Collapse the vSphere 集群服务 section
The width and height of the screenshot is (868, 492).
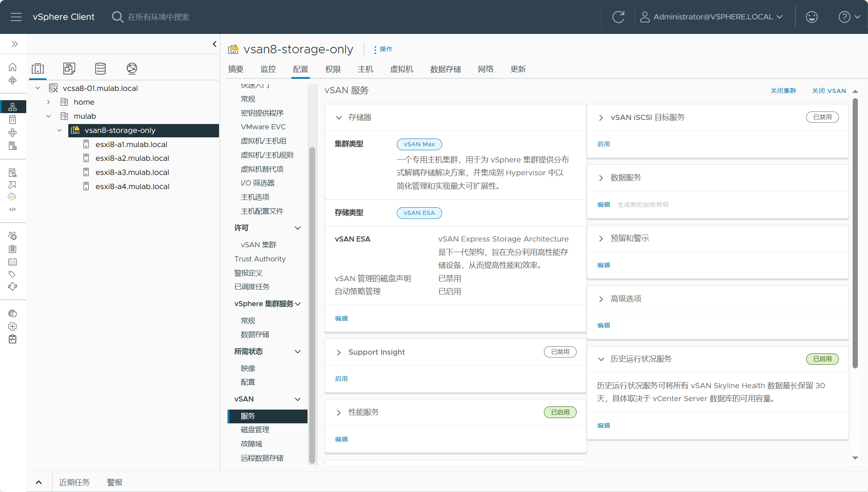pyautogui.click(x=298, y=304)
